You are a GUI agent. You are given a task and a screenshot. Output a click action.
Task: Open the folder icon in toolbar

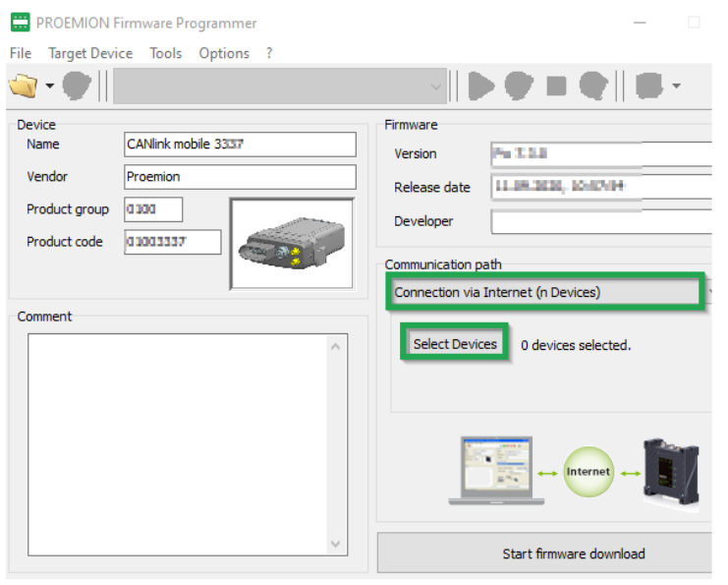point(24,86)
